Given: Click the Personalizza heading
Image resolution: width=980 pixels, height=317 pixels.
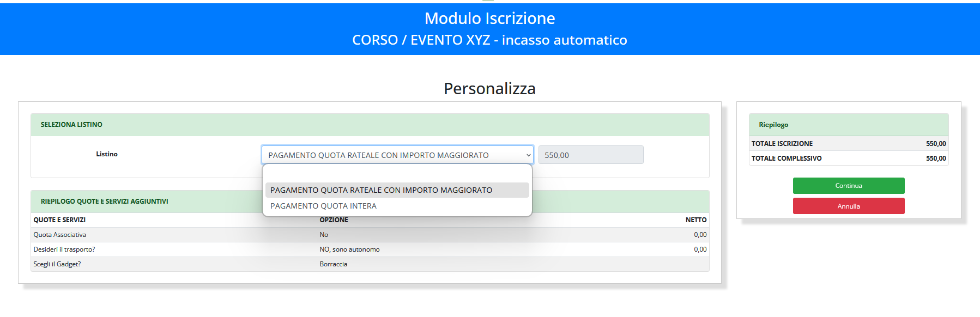Looking at the screenshot, I should point(489,89).
